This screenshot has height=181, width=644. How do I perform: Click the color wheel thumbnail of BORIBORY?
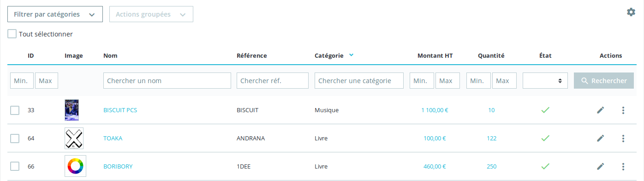[75, 166]
